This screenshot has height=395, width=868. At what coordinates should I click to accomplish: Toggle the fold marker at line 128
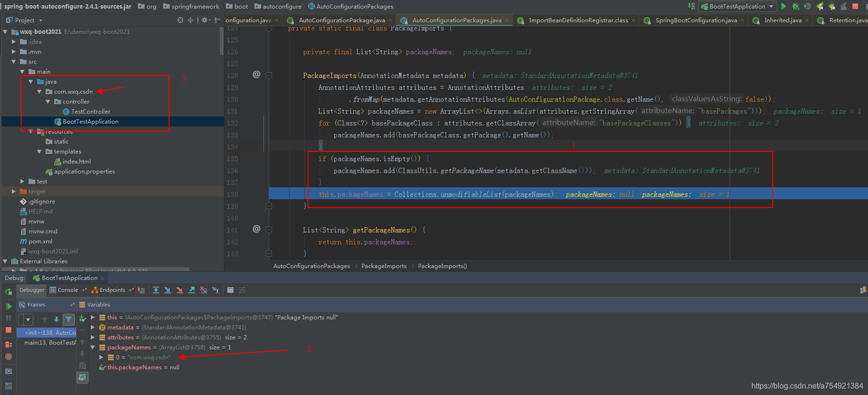tap(269, 75)
